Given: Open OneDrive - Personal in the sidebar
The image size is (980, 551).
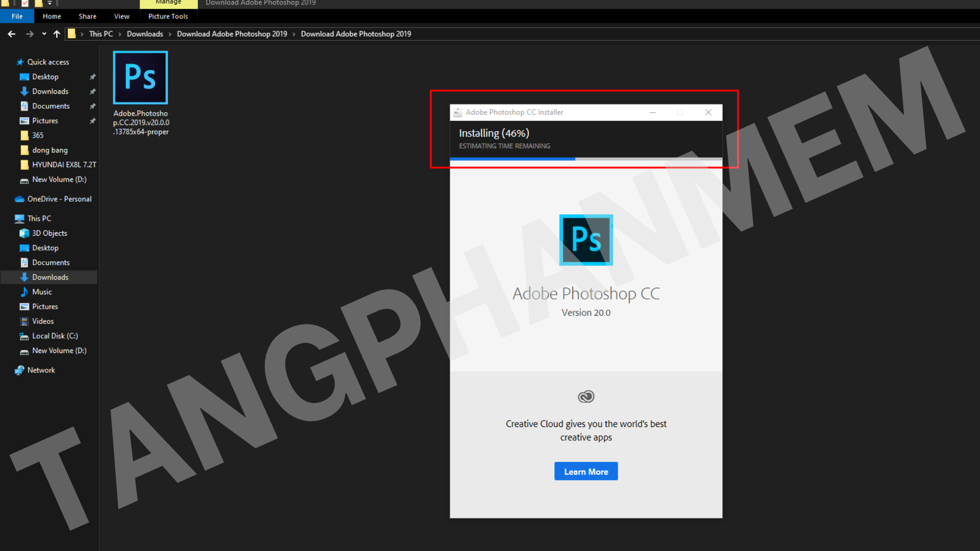Looking at the screenshot, I should pyautogui.click(x=59, y=199).
